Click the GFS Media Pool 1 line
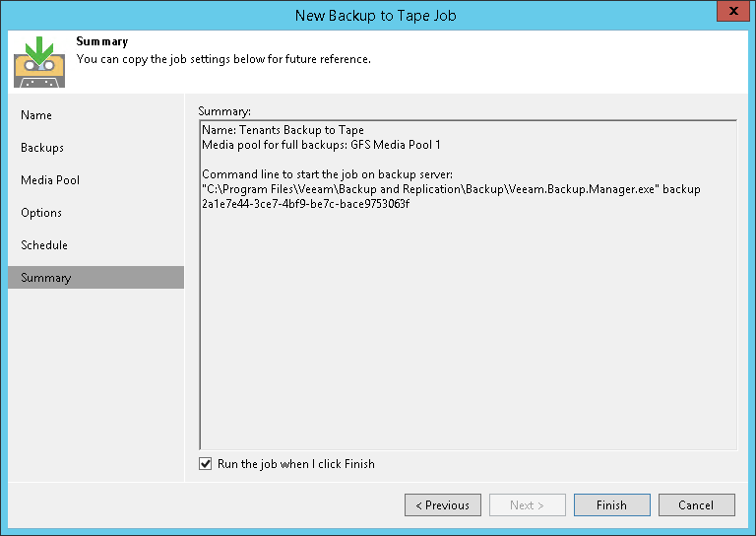The width and height of the screenshot is (756, 536). pyautogui.click(x=321, y=145)
